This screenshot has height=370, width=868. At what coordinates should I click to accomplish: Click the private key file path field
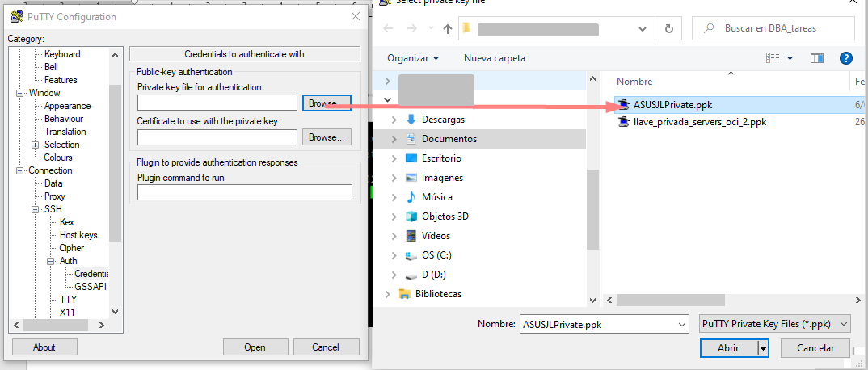(x=217, y=103)
